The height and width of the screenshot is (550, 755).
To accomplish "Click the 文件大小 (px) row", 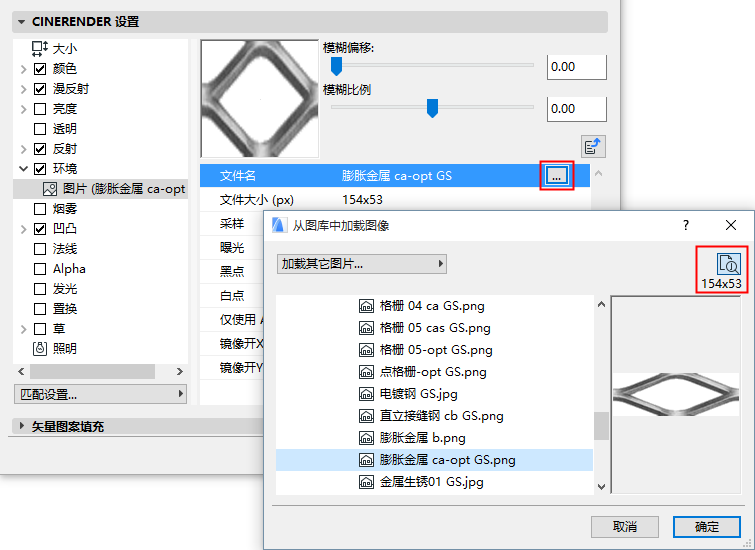I will tap(395, 200).
